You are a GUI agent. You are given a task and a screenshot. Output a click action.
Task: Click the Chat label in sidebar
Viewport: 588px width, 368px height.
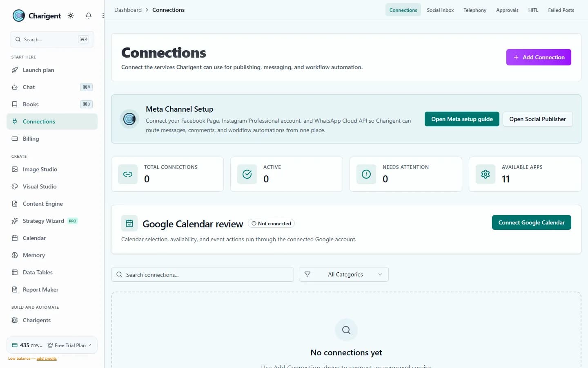pyautogui.click(x=29, y=87)
